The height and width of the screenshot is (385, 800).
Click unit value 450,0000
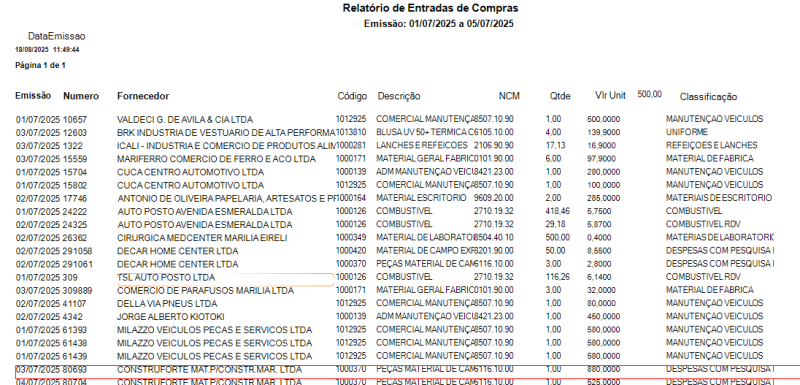pyautogui.click(x=604, y=316)
